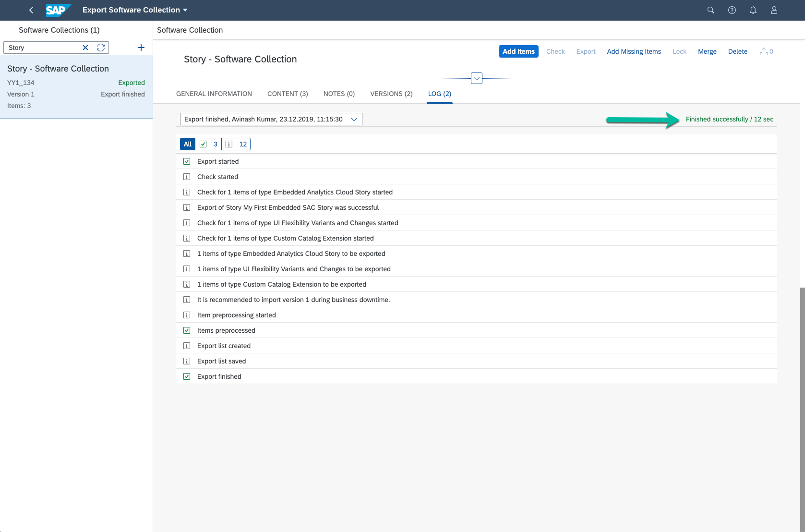This screenshot has width=805, height=532.
Task: Click the back navigation arrow
Action: coord(31,10)
